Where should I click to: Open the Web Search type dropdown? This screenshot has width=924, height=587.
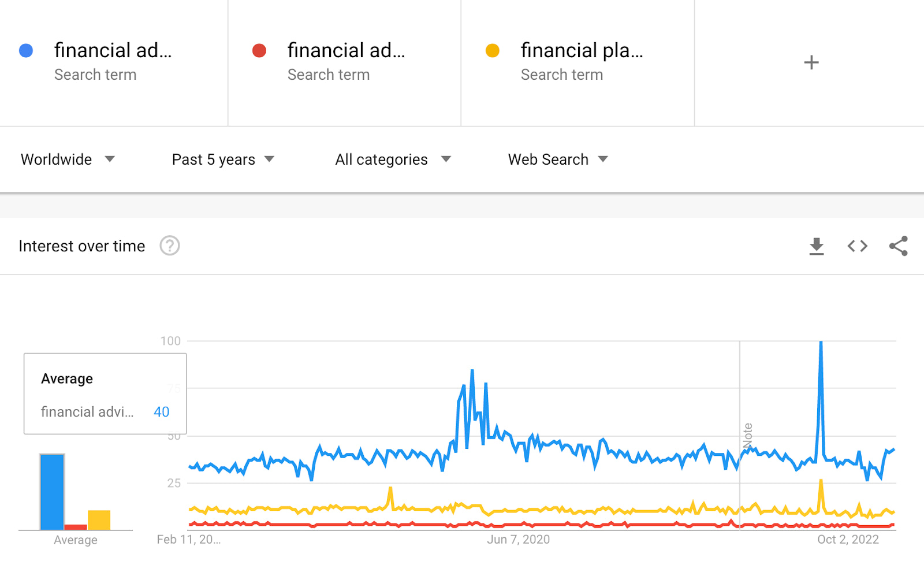(556, 159)
